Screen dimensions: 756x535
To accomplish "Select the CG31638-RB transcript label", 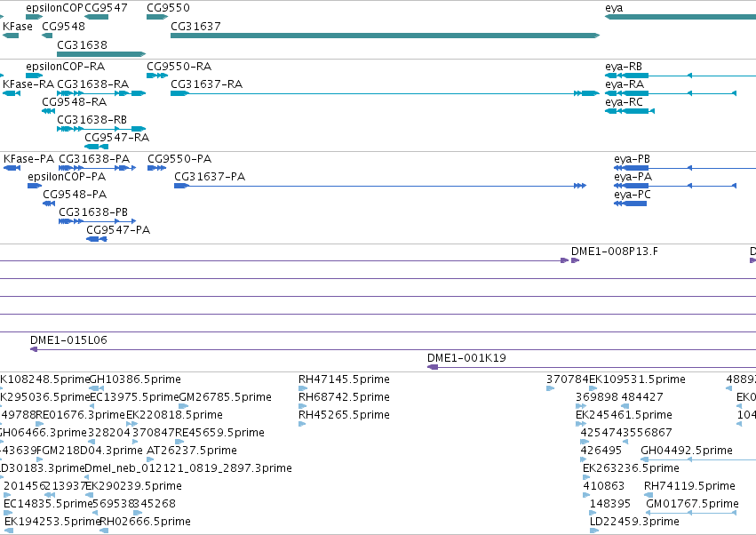I will coord(92,119).
